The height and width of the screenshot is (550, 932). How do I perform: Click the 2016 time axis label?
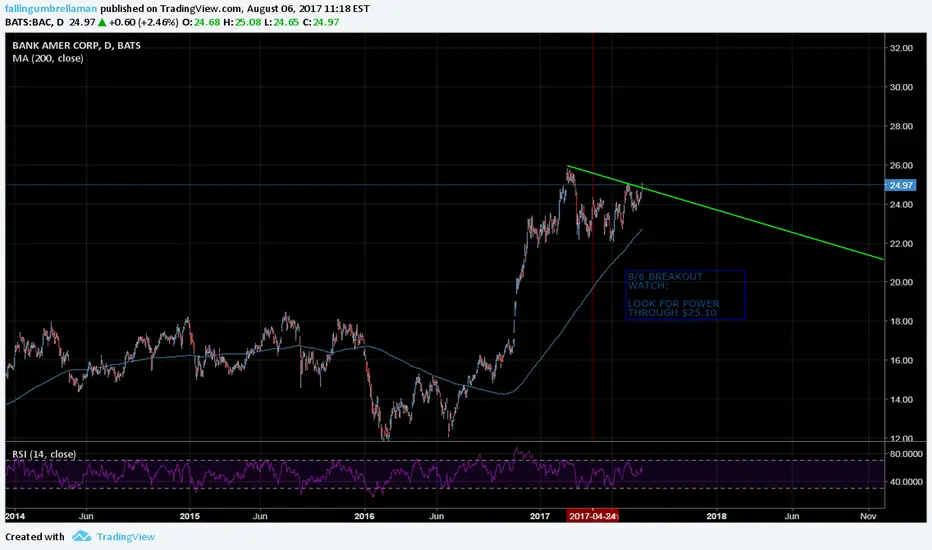click(364, 516)
